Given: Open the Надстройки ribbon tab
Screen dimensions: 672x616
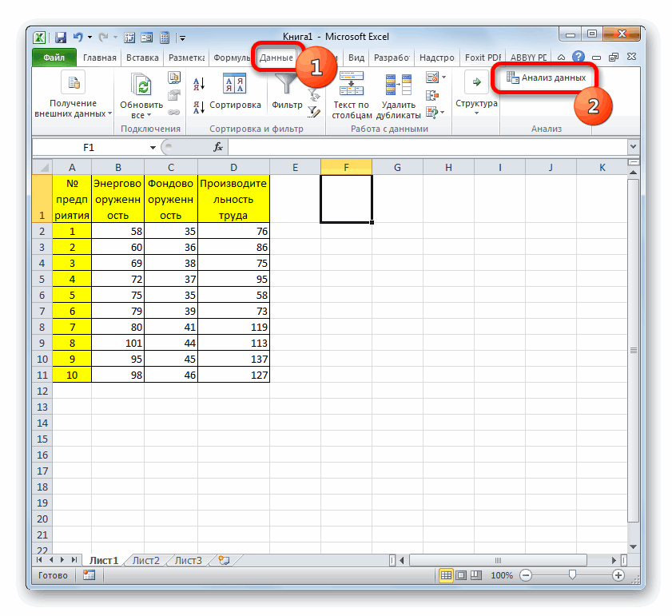Looking at the screenshot, I should [x=437, y=58].
